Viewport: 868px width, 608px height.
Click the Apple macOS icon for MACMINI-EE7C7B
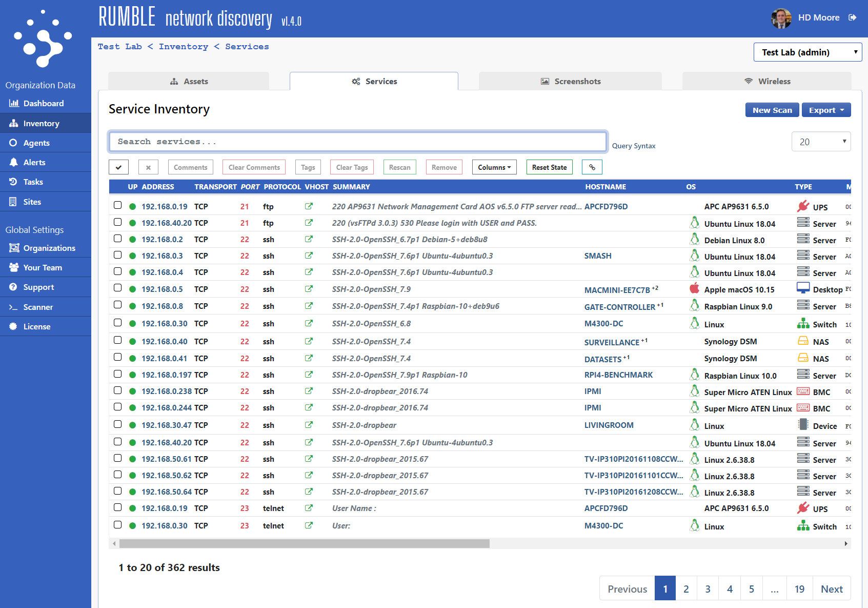click(695, 288)
